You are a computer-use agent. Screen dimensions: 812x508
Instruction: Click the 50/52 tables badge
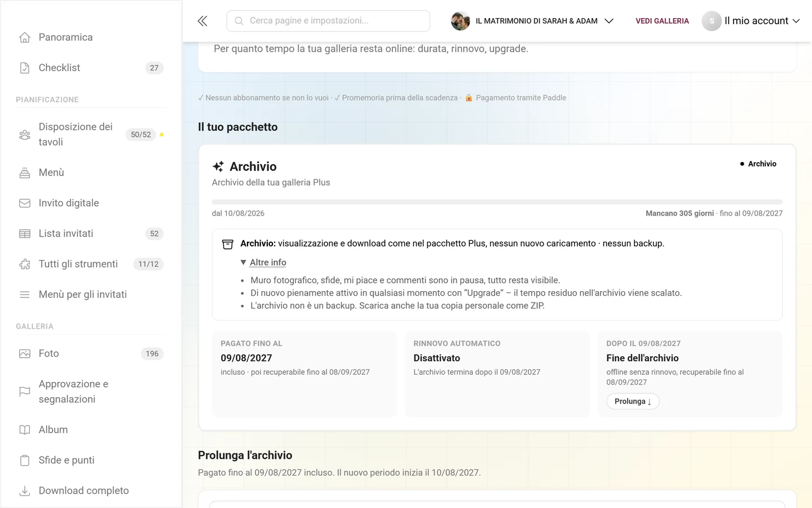tap(141, 135)
